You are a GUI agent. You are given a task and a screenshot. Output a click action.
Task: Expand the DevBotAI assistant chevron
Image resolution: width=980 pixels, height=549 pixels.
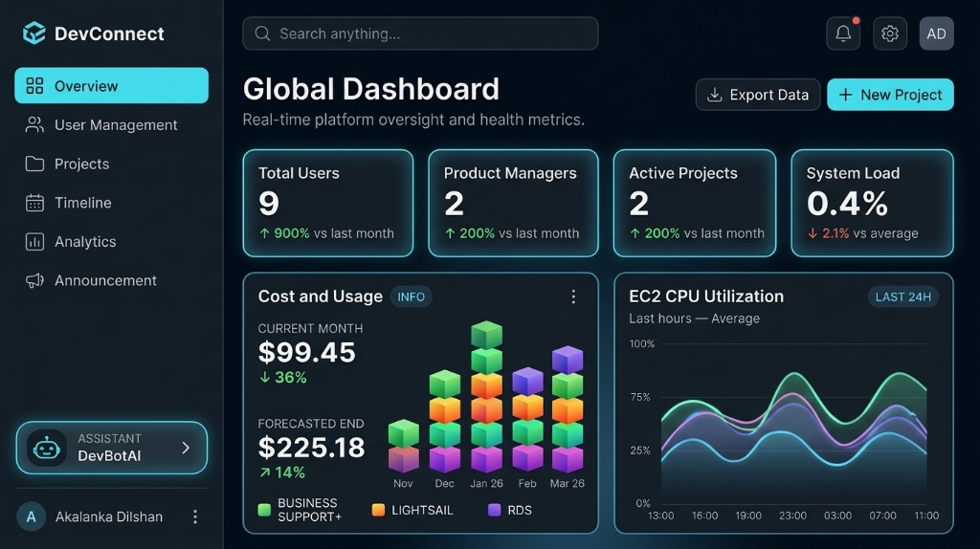tap(186, 448)
